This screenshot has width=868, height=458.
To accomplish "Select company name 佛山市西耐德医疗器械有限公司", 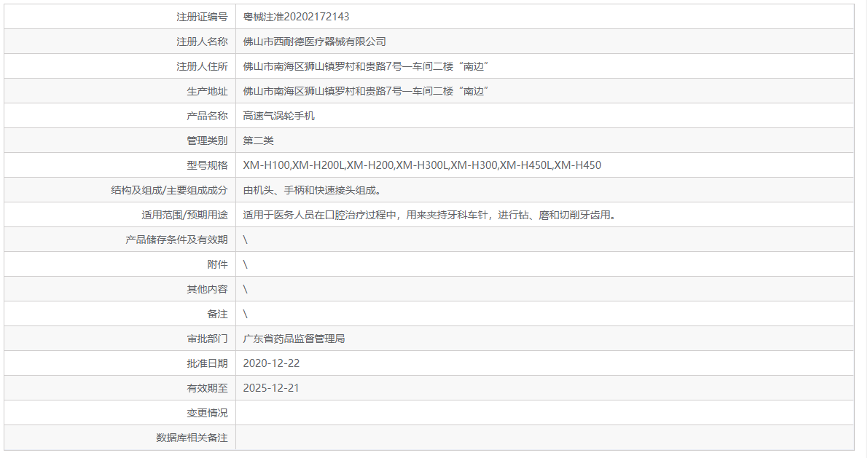I will [x=313, y=41].
